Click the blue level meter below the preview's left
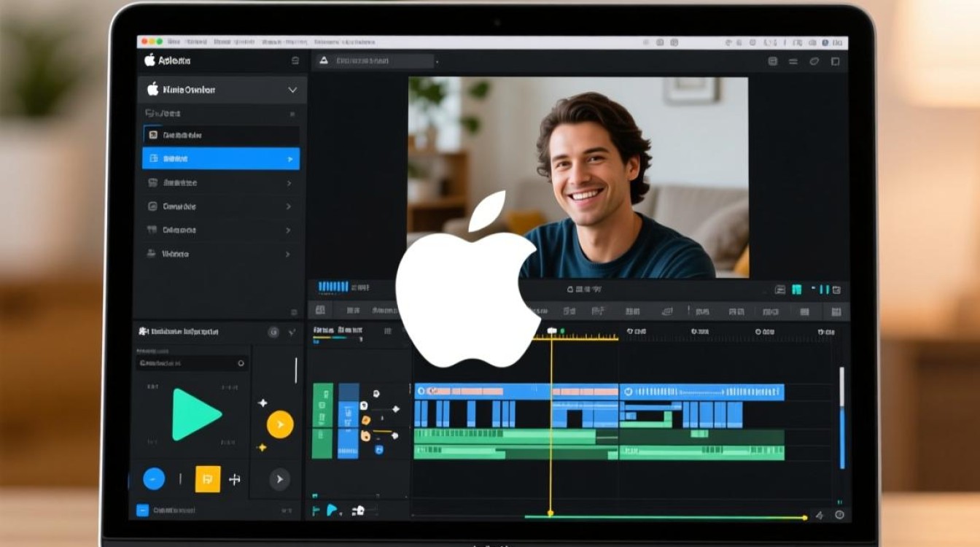The height and width of the screenshot is (547, 980). click(333, 287)
